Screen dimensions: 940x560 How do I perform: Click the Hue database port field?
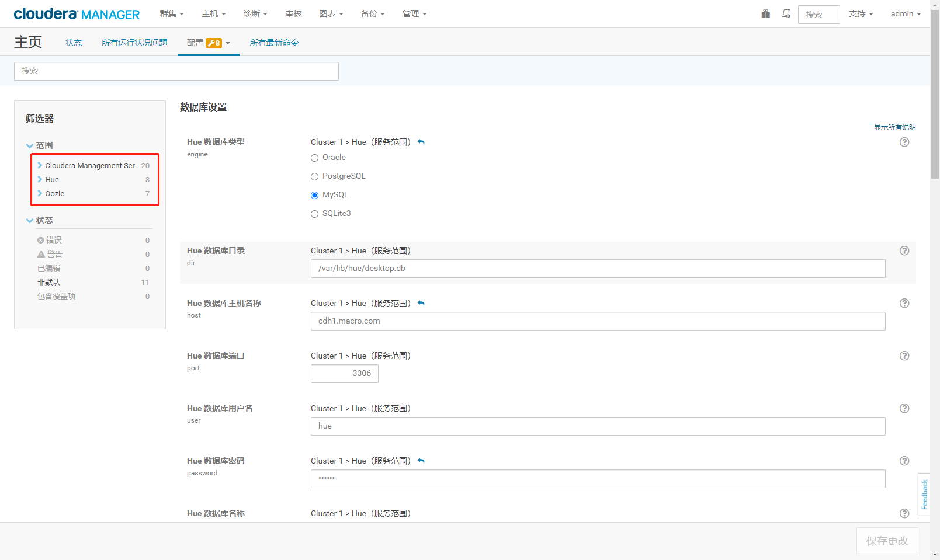345,374
